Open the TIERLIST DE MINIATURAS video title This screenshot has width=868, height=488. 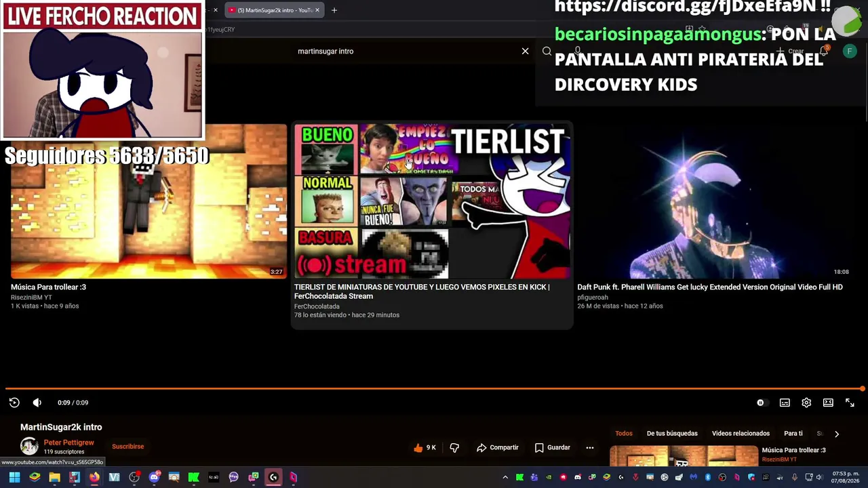point(422,291)
